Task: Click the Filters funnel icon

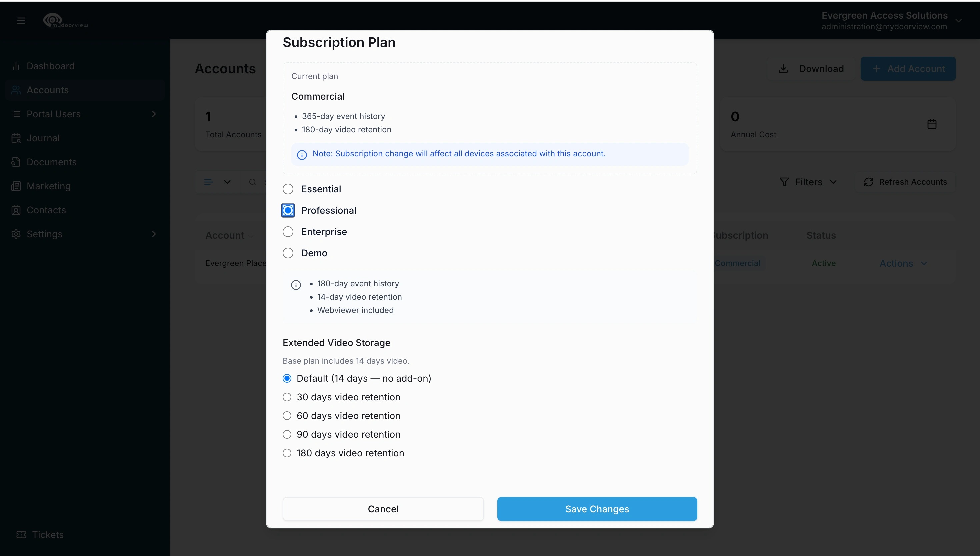Action: click(x=784, y=182)
